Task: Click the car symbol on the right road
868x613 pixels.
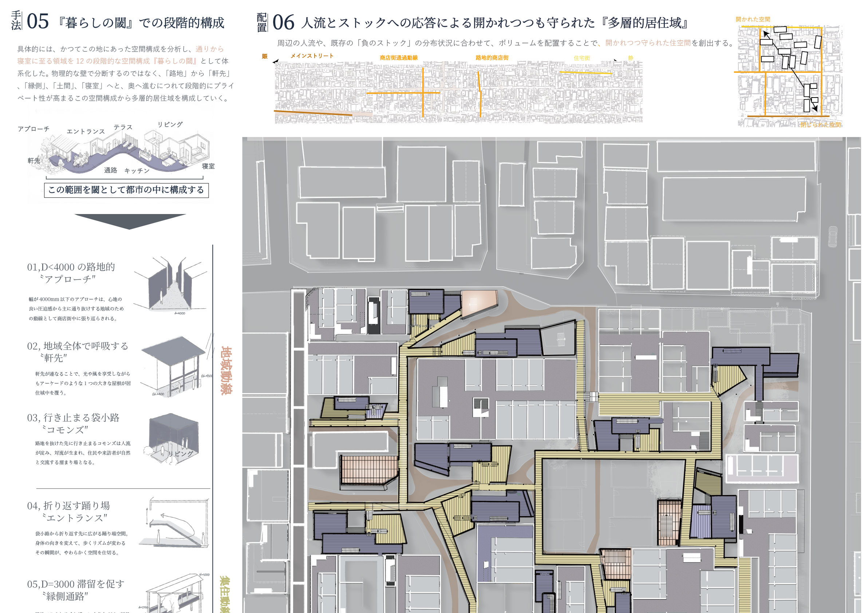Action: (832, 236)
